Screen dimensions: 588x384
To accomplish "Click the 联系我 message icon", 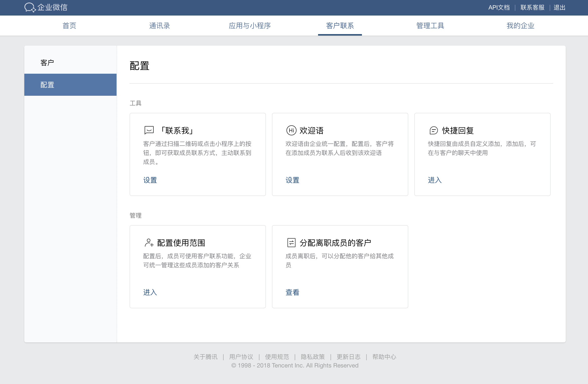I will (149, 130).
